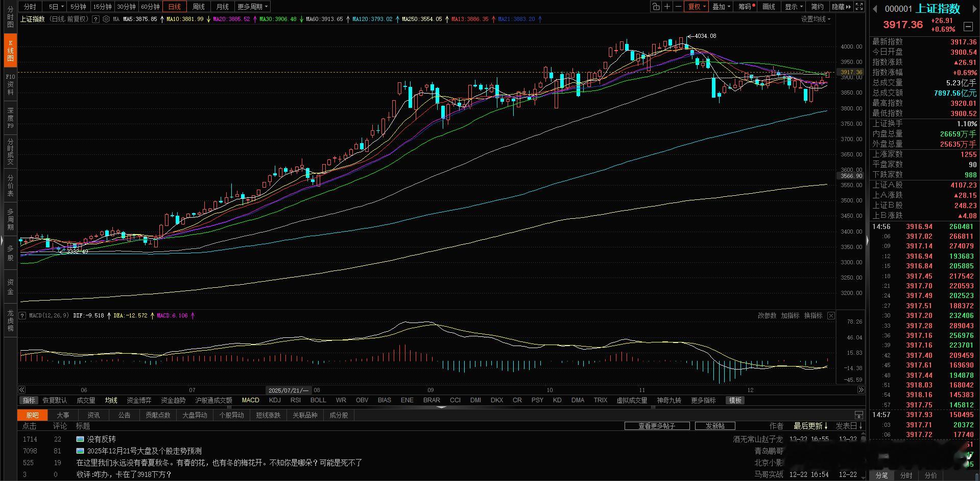Select K线图 in left sidebar
This screenshot has height=481, width=980.
point(10,51)
